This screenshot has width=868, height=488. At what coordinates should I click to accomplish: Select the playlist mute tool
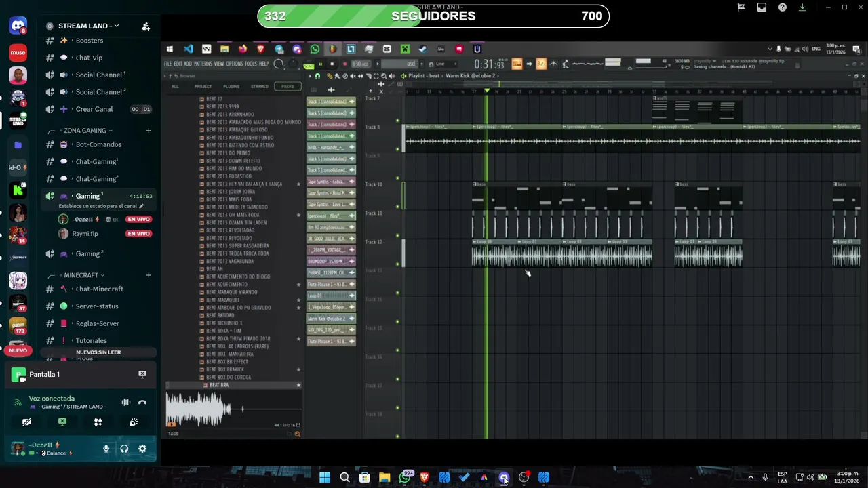coord(351,75)
